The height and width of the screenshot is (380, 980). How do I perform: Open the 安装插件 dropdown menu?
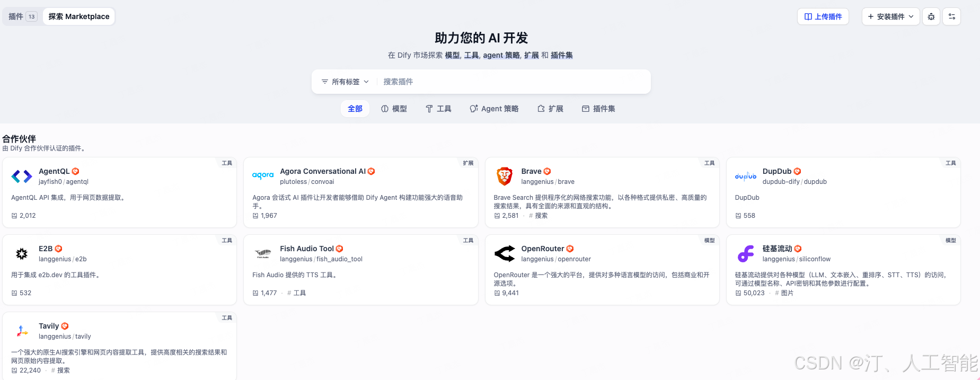coord(890,16)
